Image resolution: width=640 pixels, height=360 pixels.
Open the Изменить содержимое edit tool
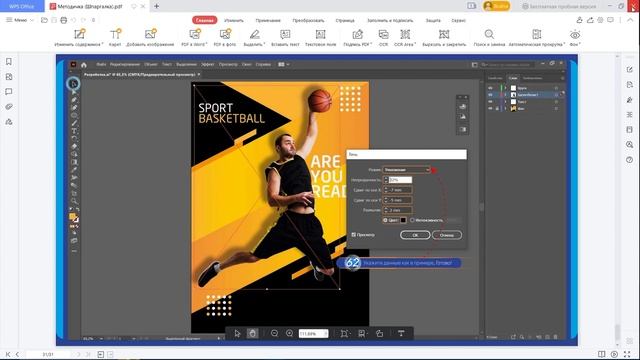click(x=79, y=38)
